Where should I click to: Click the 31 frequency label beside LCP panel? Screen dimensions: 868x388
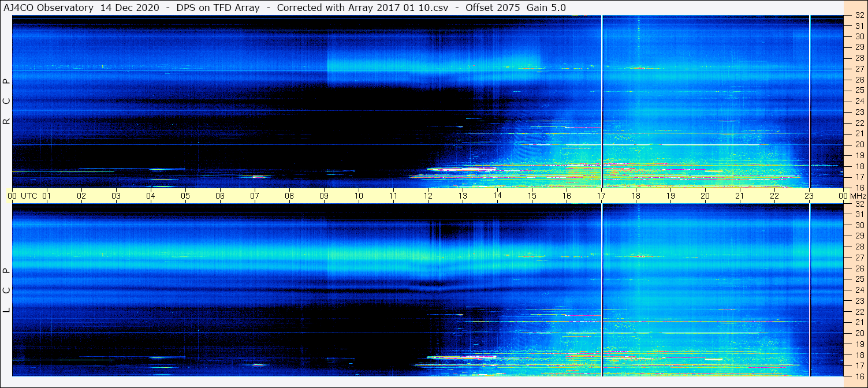(859, 214)
